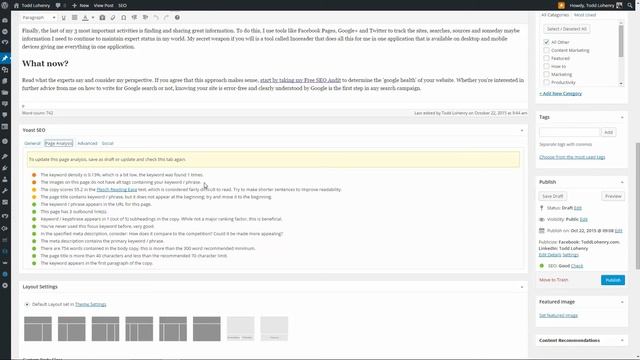The image size is (640, 360).
Task: Open the Pages menu in the sidebar
Action: (x=5, y=81)
